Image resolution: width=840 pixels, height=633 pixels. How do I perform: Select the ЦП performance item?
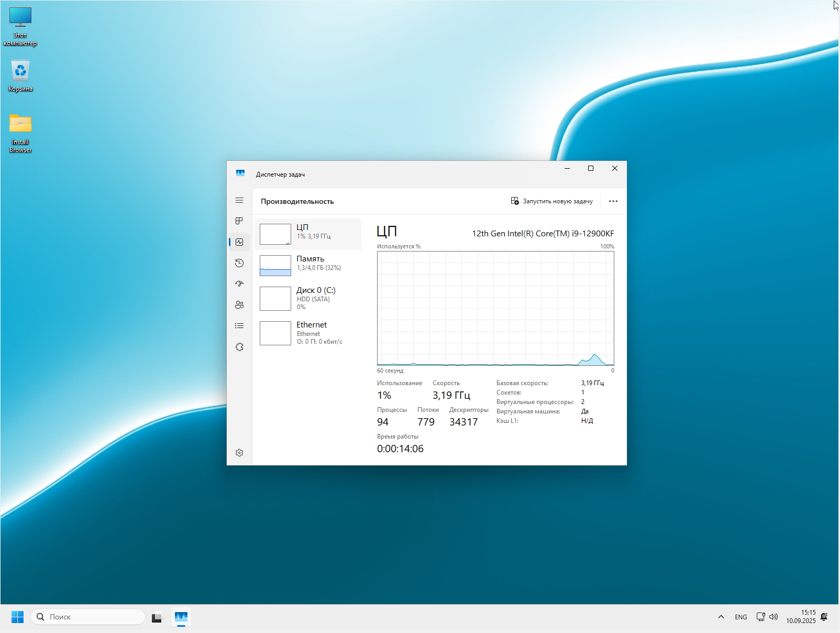(x=308, y=234)
